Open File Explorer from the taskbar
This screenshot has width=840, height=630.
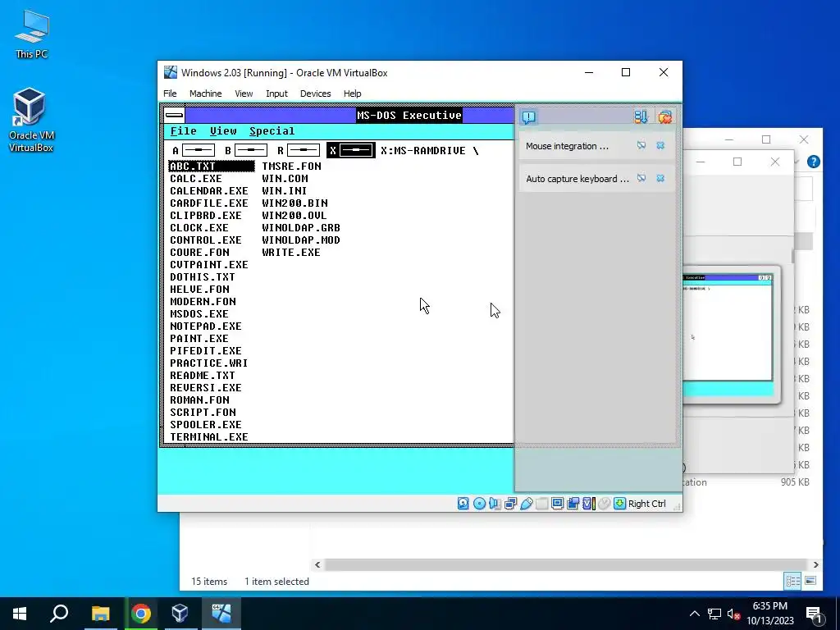[x=100, y=614]
